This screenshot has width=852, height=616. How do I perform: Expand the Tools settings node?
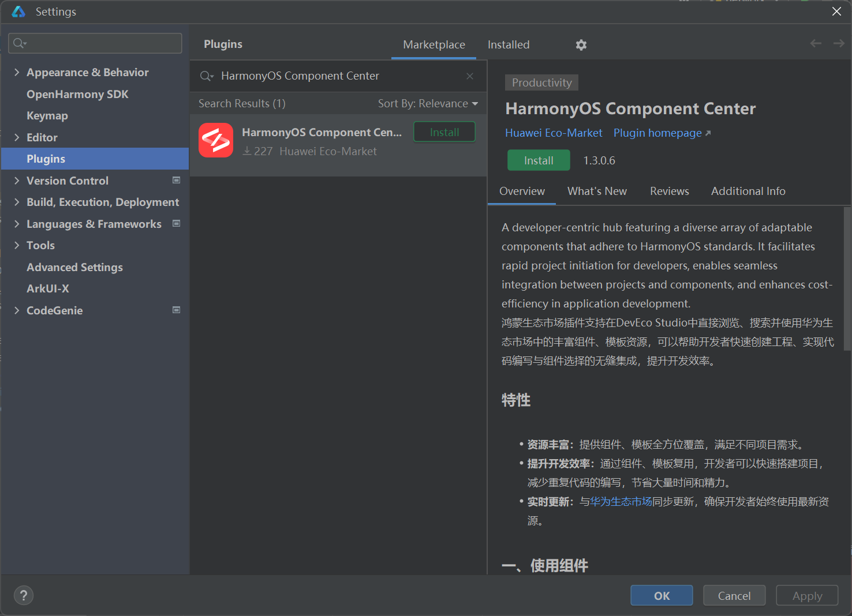click(17, 245)
